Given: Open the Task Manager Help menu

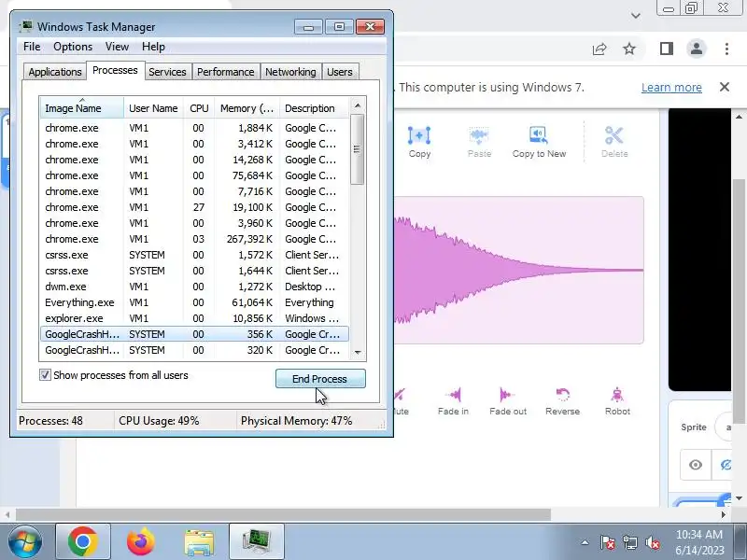Looking at the screenshot, I should click(153, 47).
